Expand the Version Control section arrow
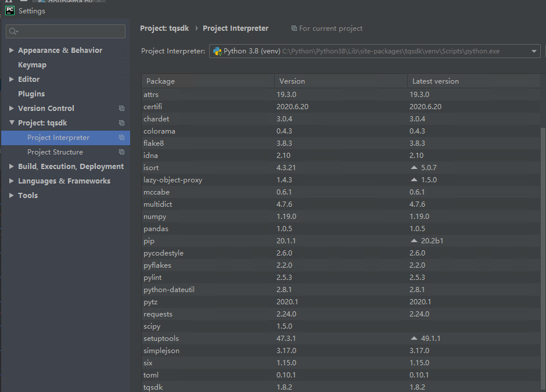 click(12, 108)
